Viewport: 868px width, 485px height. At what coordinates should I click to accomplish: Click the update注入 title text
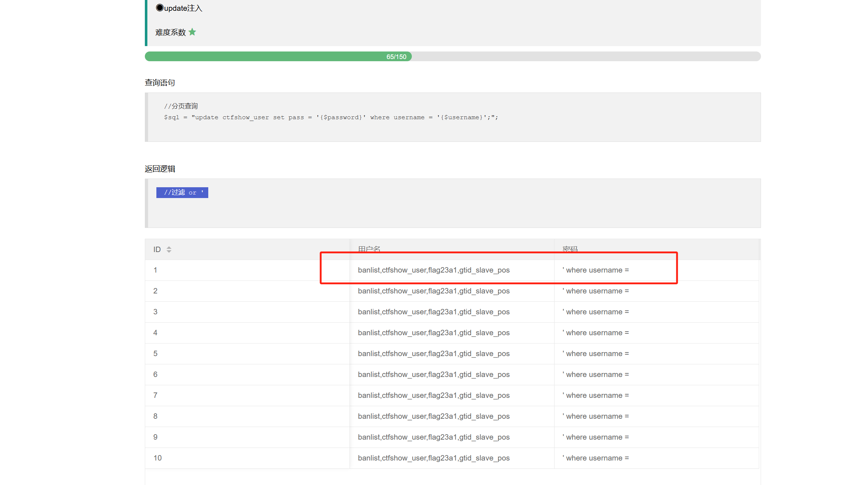[183, 8]
